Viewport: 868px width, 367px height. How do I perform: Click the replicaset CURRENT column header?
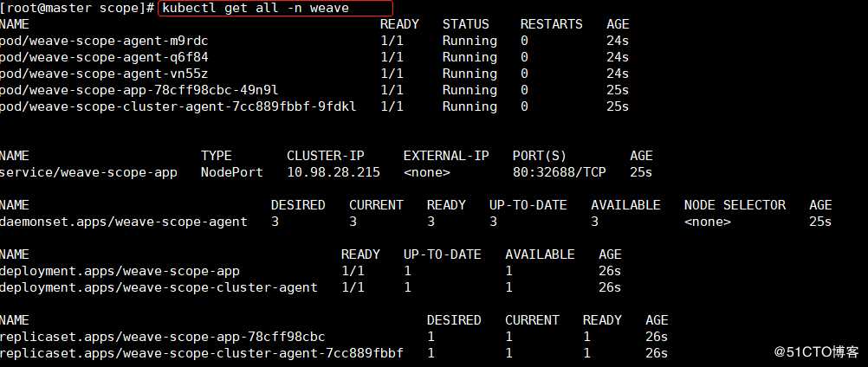click(532, 320)
